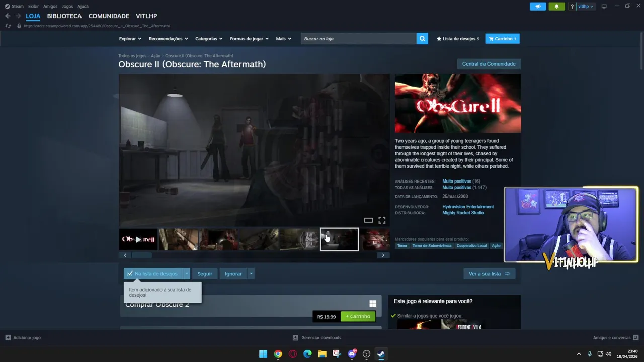644x362 pixels.
Task: Click the microphone tray icon
Action: coord(590,354)
